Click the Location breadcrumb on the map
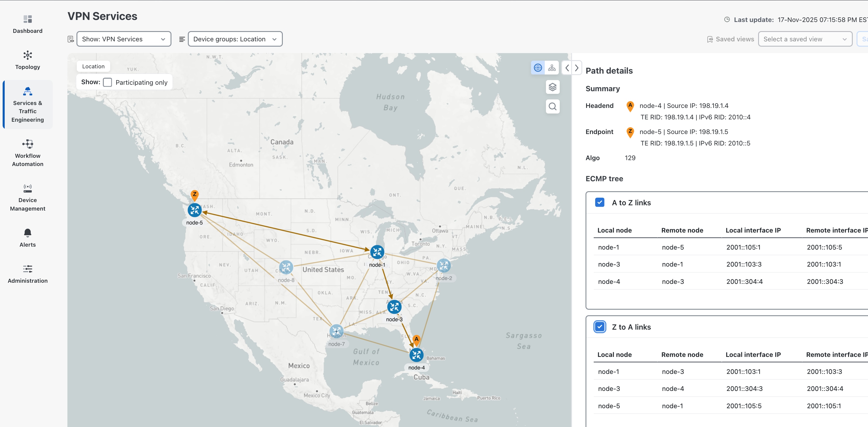Screen dimensions: 868x427 click(93, 67)
